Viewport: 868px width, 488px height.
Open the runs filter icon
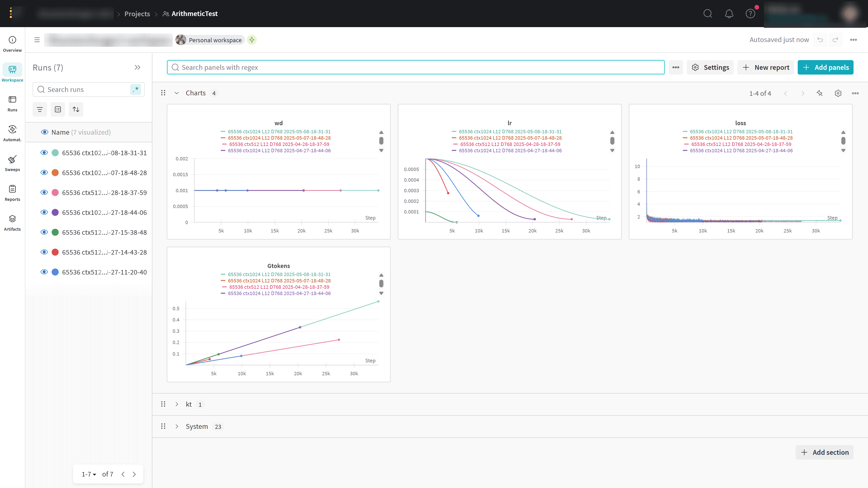[x=40, y=109]
